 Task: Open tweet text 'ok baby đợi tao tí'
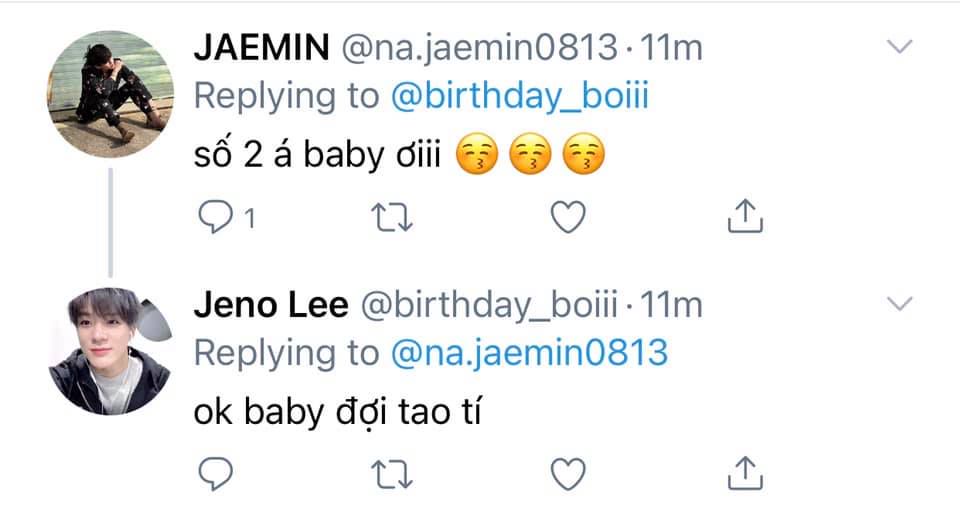[337, 412]
